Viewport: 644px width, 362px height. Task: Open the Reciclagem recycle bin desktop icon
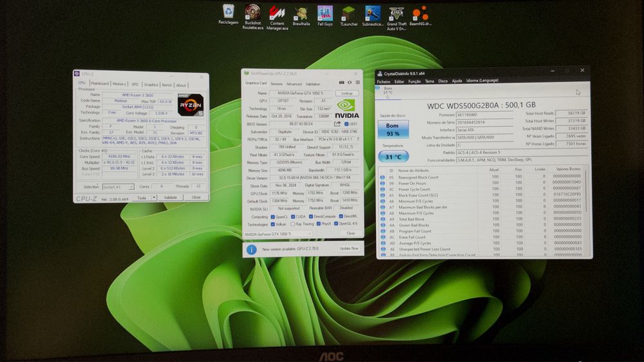(229, 15)
